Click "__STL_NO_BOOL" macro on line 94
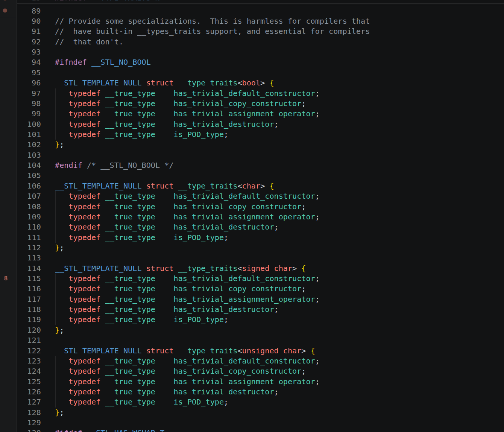504x432 pixels. pos(121,62)
